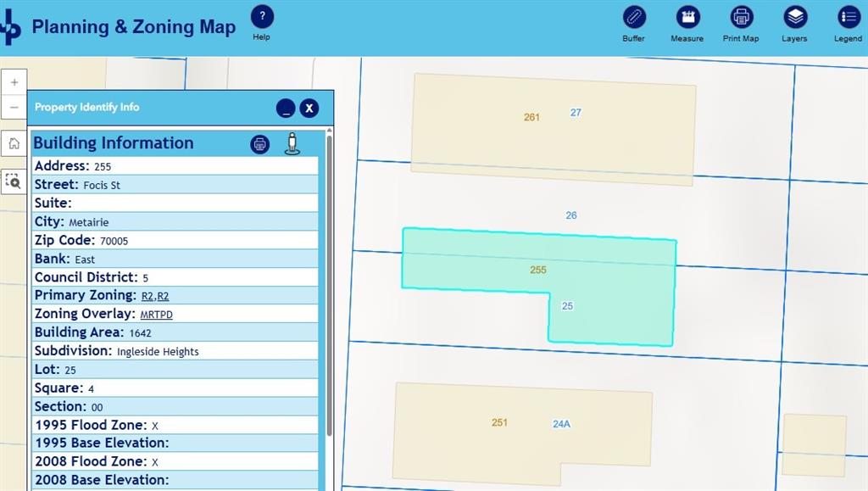Open street view pegman icon
Image resolution: width=868 pixels, height=491 pixels.
(x=292, y=143)
